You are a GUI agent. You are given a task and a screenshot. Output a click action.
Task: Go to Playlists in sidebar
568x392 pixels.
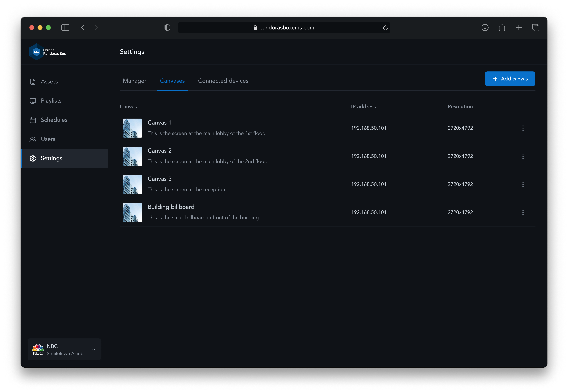coord(51,101)
